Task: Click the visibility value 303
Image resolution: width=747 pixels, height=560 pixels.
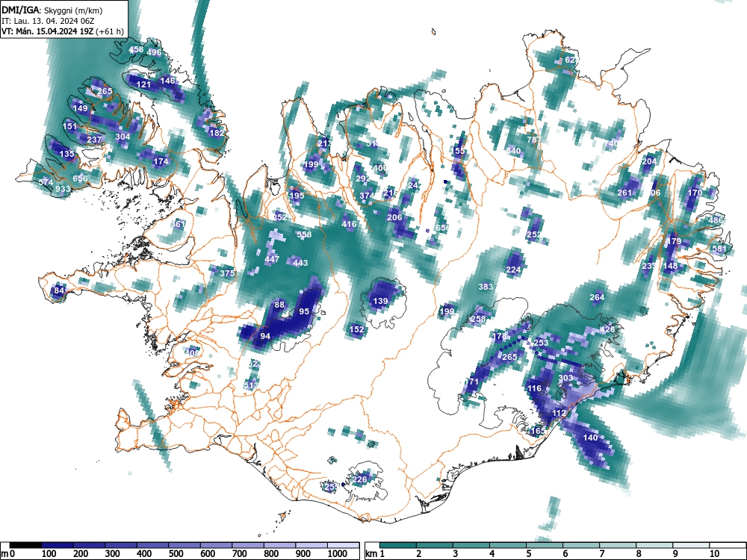Action: coord(565,378)
